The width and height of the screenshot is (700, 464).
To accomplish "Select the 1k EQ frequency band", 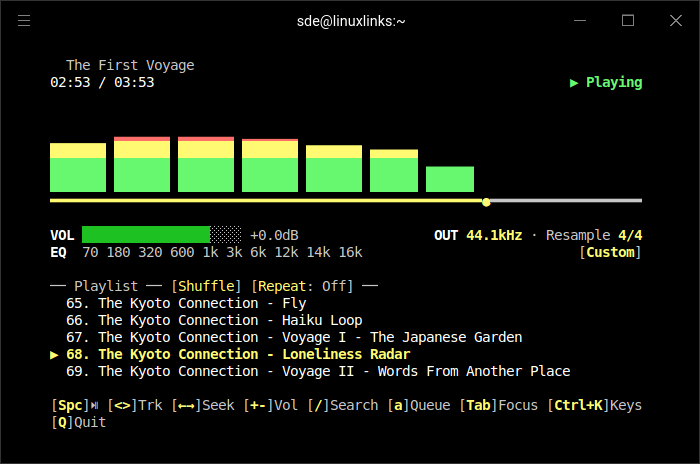I will 210,253.
